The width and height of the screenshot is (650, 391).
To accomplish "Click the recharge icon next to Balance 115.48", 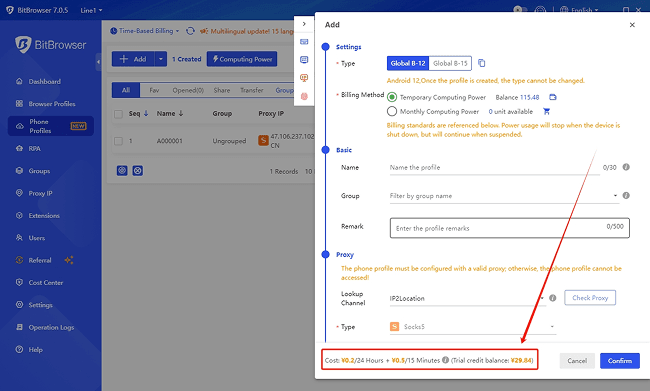I will tap(553, 97).
